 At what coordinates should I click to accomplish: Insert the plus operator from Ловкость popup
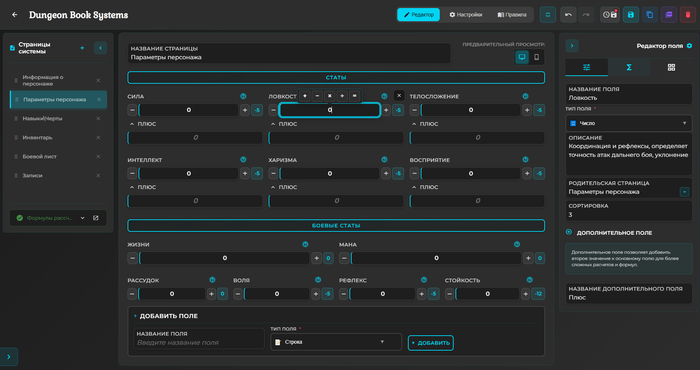[305, 96]
